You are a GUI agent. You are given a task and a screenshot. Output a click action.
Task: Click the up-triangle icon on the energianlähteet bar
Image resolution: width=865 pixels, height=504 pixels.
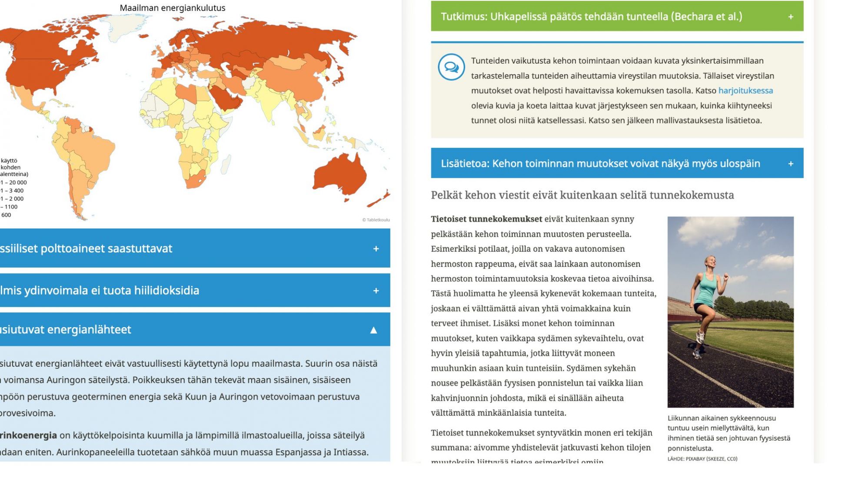click(373, 330)
